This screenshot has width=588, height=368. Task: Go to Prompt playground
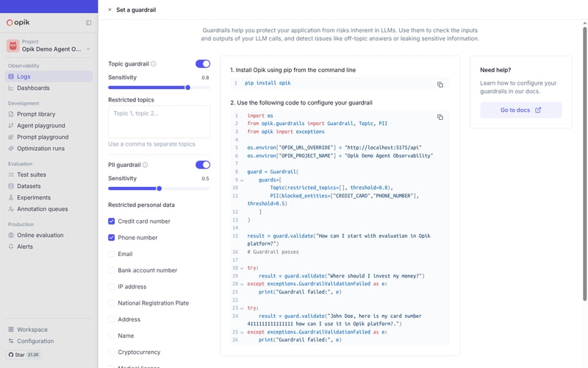(49, 137)
